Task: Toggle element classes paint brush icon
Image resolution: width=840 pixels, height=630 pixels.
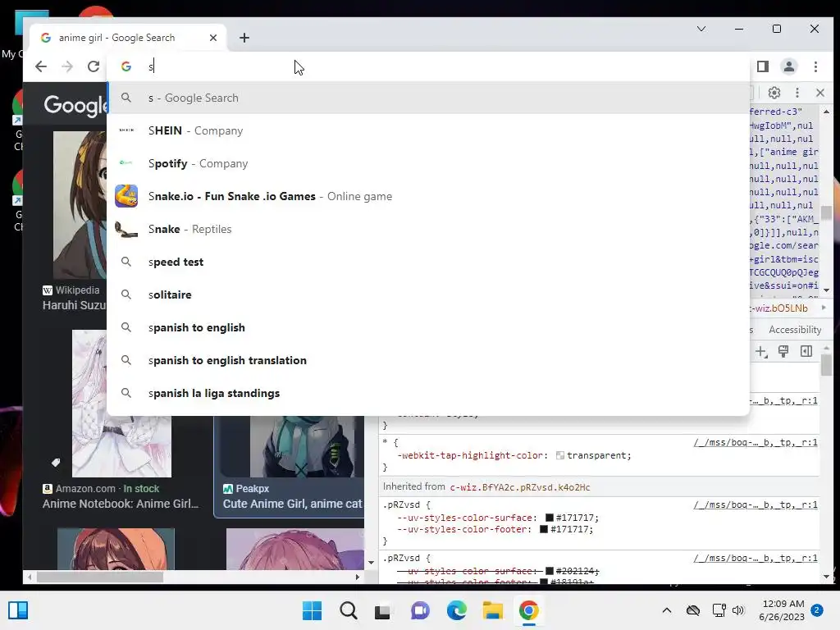Action: click(783, 351)
